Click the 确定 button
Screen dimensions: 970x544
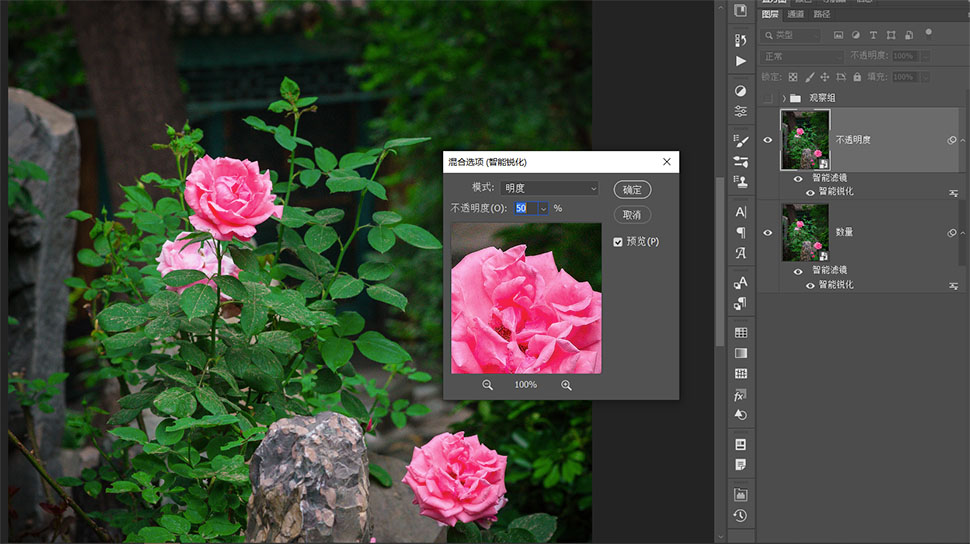click(632, 189)
